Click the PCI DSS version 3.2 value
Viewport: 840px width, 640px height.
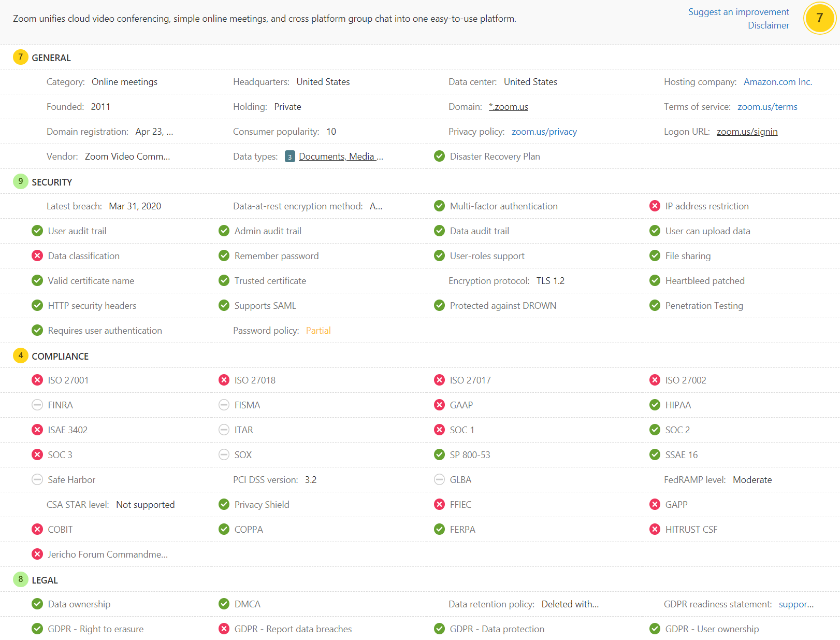[311, 480]
